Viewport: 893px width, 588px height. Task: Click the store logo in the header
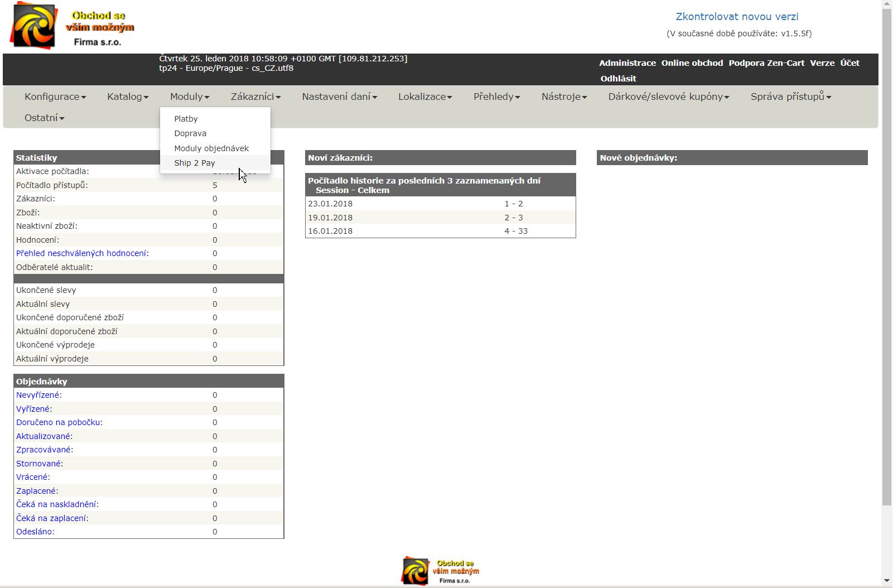tap(72, 26)
